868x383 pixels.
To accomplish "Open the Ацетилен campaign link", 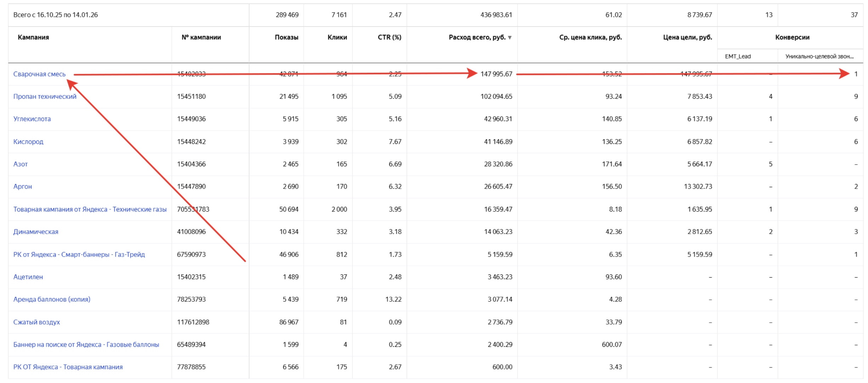I will tap(28, 277).
